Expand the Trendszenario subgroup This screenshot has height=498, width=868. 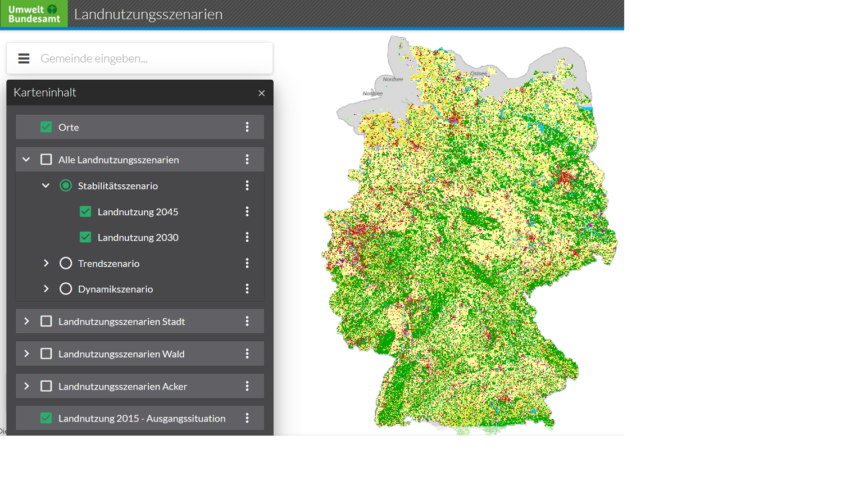click(46, 263)
